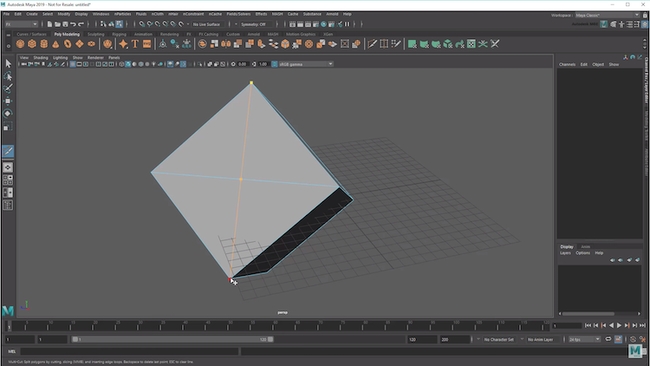
Task: Switch to the Rigging shelf tab
Action: tap(119, 34)
